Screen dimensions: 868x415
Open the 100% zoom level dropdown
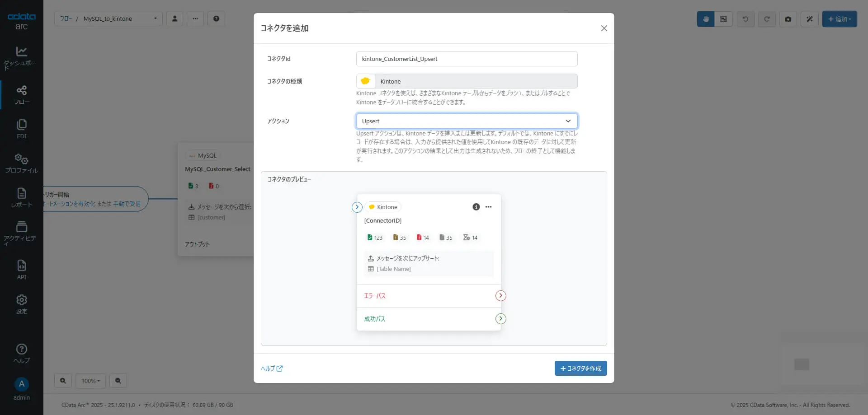[x=90, y=381]
